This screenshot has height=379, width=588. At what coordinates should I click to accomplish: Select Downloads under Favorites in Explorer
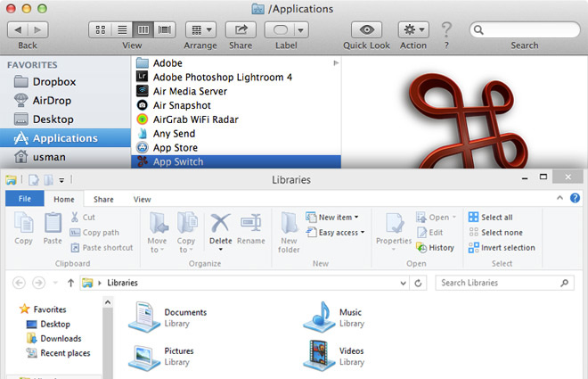pos(54,339)
